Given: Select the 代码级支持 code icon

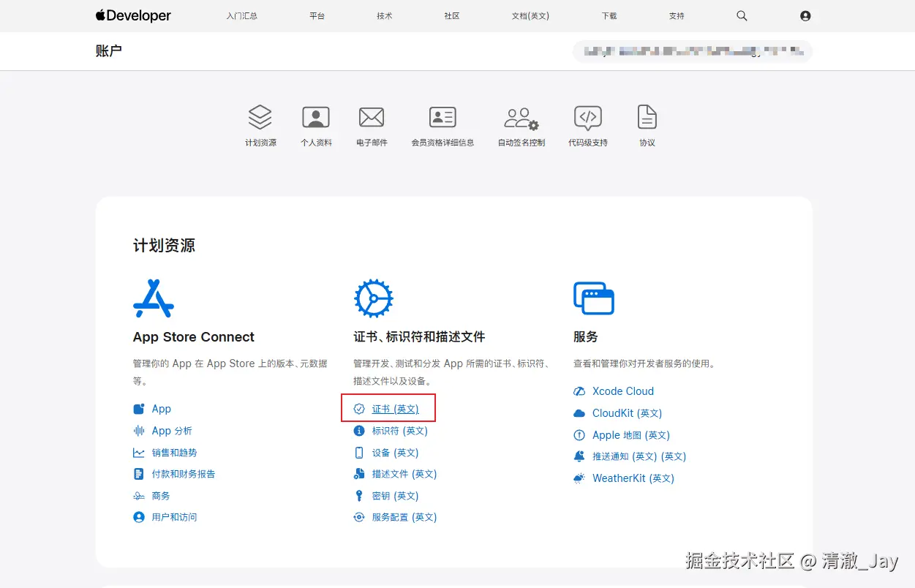Looking at the screenshot, I should click(588, 117).
